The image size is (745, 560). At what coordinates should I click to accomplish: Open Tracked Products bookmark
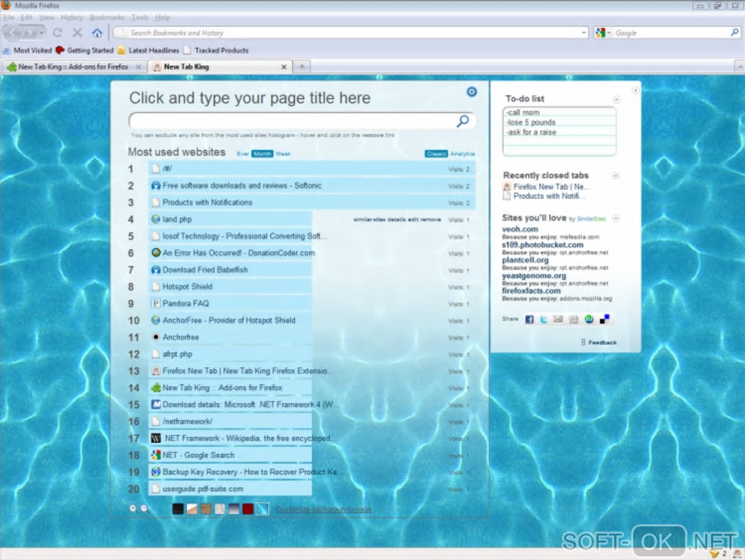[x=216, y=50]
